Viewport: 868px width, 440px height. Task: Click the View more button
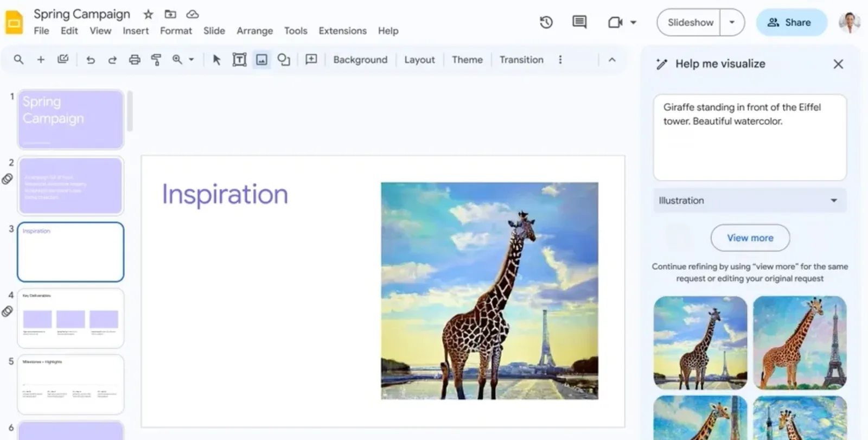click(x=750, y=238)
